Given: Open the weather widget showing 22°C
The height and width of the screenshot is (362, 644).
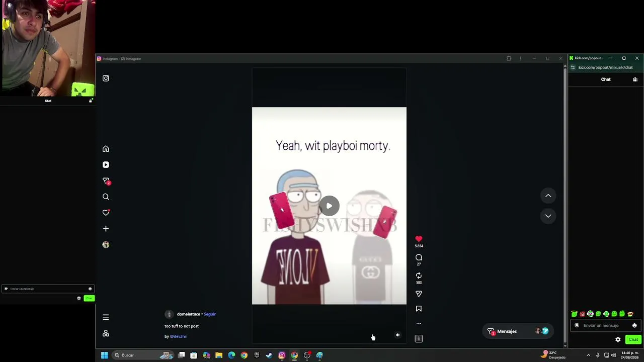Looking at the screenshot, I should [553, 355].
